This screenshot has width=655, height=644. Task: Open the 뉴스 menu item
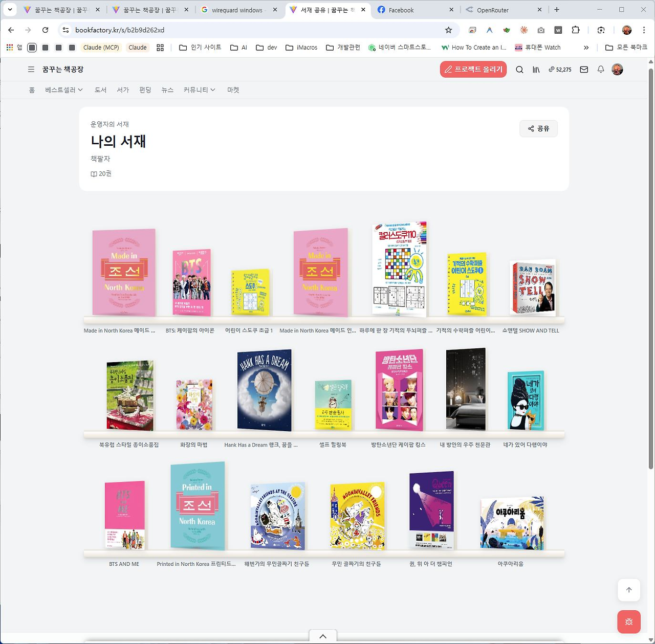click(x=167, y=90)
